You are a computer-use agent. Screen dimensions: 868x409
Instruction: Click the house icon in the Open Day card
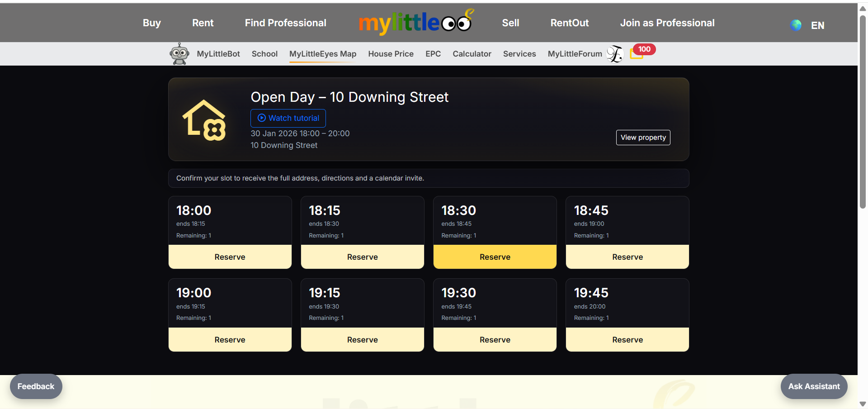pos(203,120)
